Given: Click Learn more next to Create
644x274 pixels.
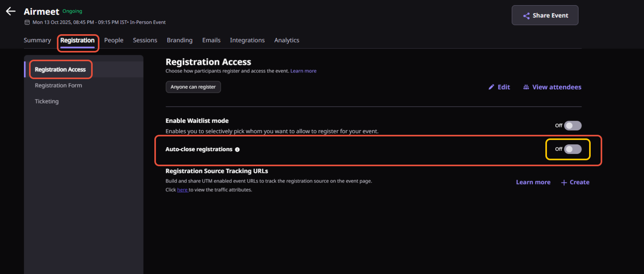Looking at the screenshot, I should click(533, 182).
